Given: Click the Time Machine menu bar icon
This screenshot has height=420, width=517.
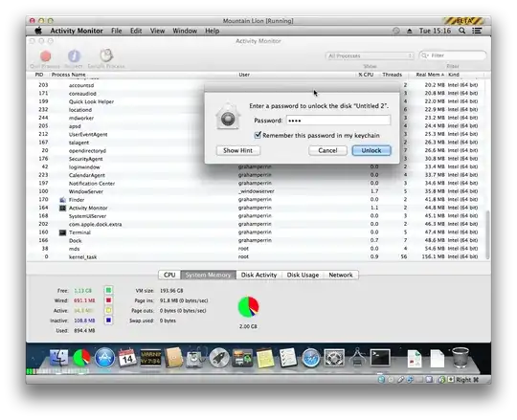Looking at the screenshot, I should coord(396,31).
